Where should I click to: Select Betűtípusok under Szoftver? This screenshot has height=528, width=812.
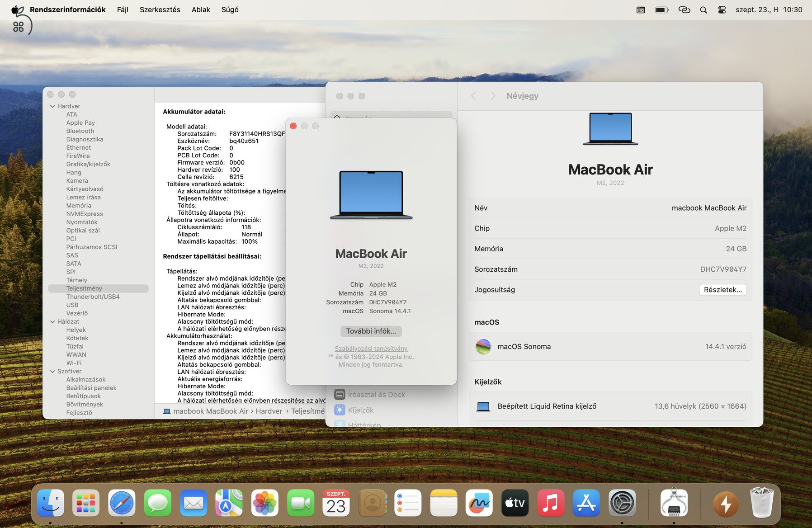pyautogui.click(x=83, y=396)
